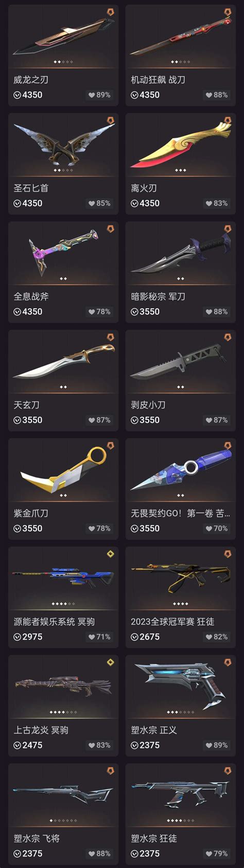Click the heart icon on 紫金爪刀 card
This screenshot has width=244, height=868.
click(92, 529)
